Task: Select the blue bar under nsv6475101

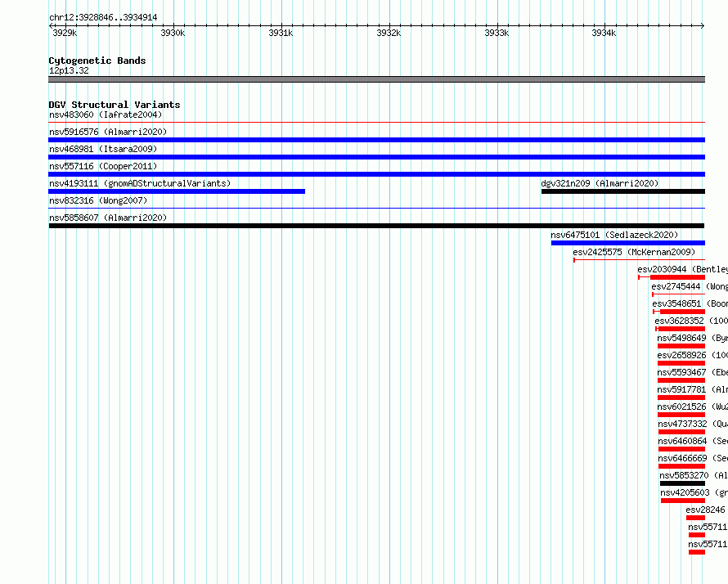Action: coord(628,243)
